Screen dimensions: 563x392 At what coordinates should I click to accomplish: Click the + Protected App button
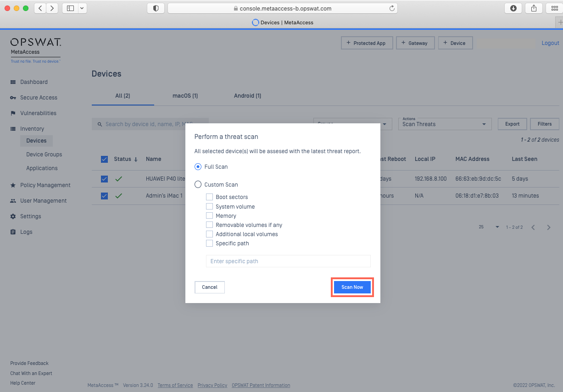coord(367,43)
